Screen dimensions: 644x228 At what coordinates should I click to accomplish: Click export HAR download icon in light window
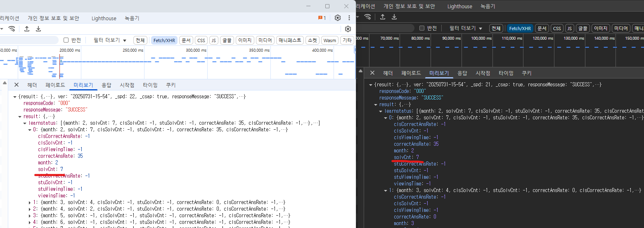click(38, 28)
